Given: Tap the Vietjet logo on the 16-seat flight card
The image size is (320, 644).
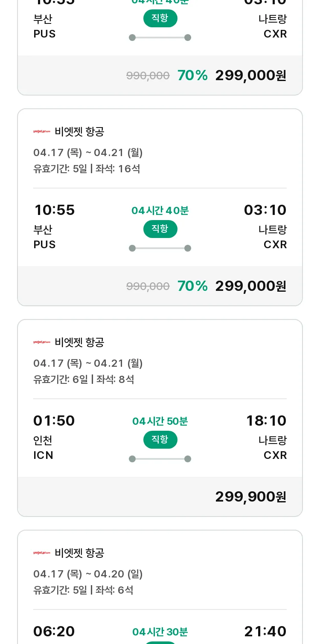Looking at the screenshot, I should coord(42,132).
